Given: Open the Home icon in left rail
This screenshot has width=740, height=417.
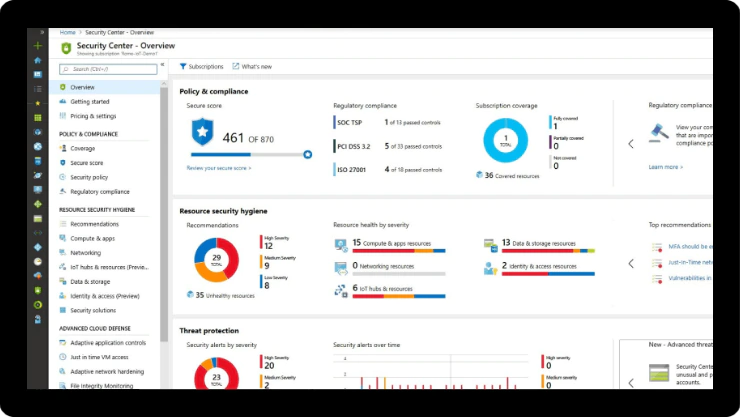Looking at the screenshot, I should point(38,60).
